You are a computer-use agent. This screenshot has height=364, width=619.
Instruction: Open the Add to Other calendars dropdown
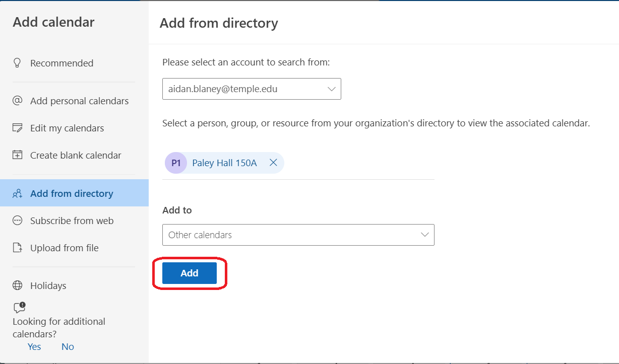pyautogui.click(x=298, y=235)
